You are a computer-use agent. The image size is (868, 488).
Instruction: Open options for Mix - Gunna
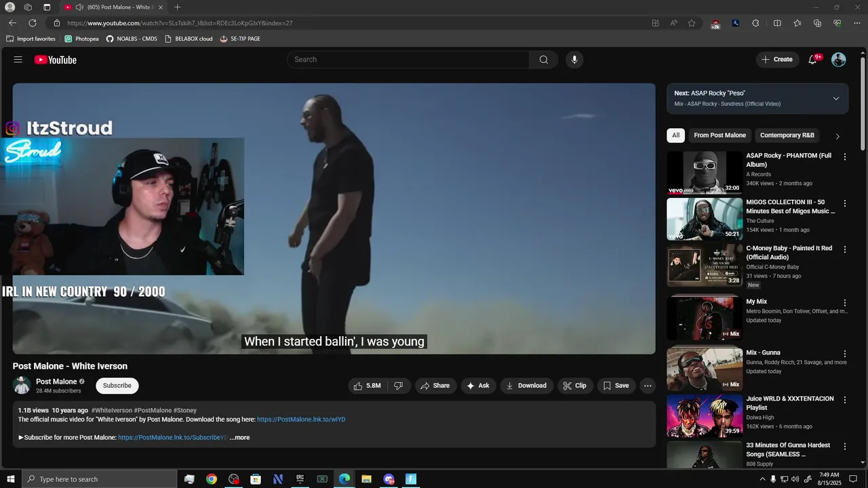(845, 354)
